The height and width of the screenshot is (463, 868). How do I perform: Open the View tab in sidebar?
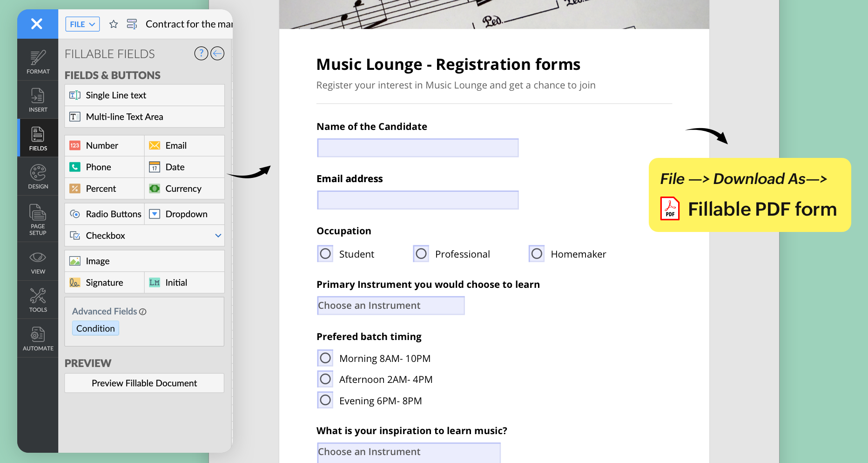38,262
